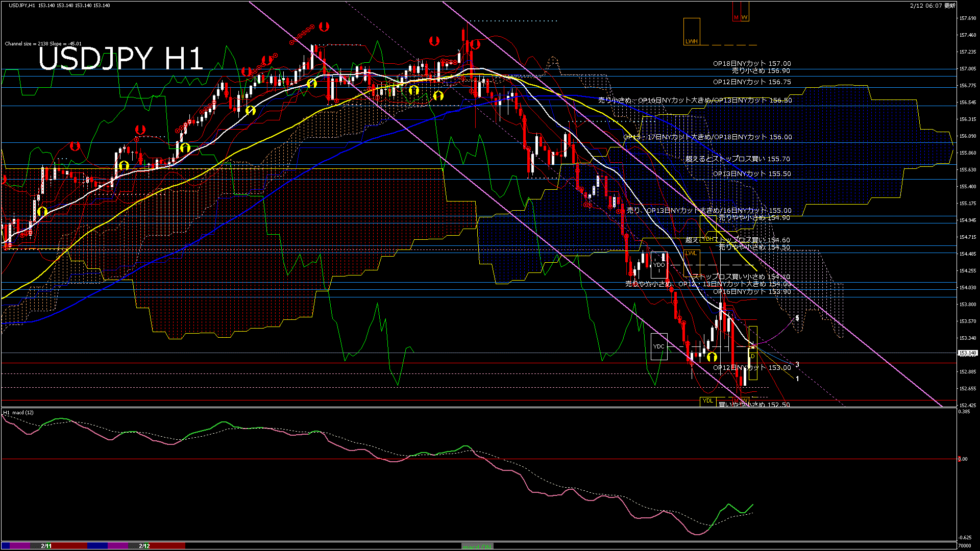The image size is (980, 551).
Task: Click the yellow buy arrow beside the YDC line
Action: tap(712, 357)
